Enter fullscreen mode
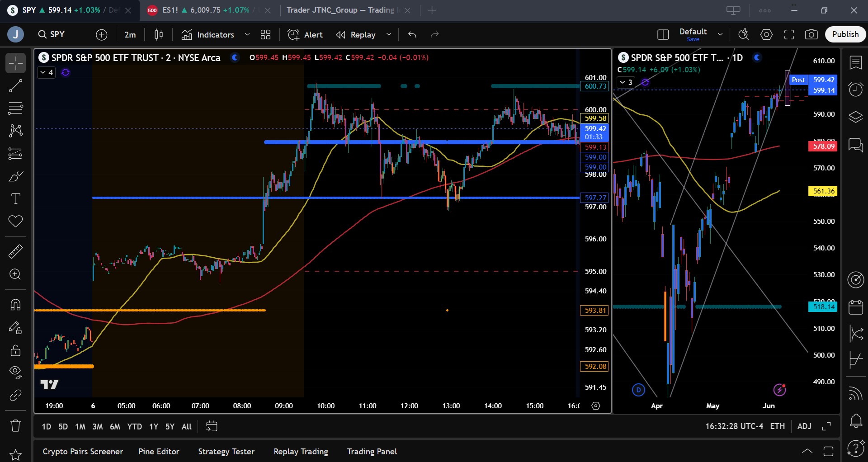The image size is (868, 462). 789,34
